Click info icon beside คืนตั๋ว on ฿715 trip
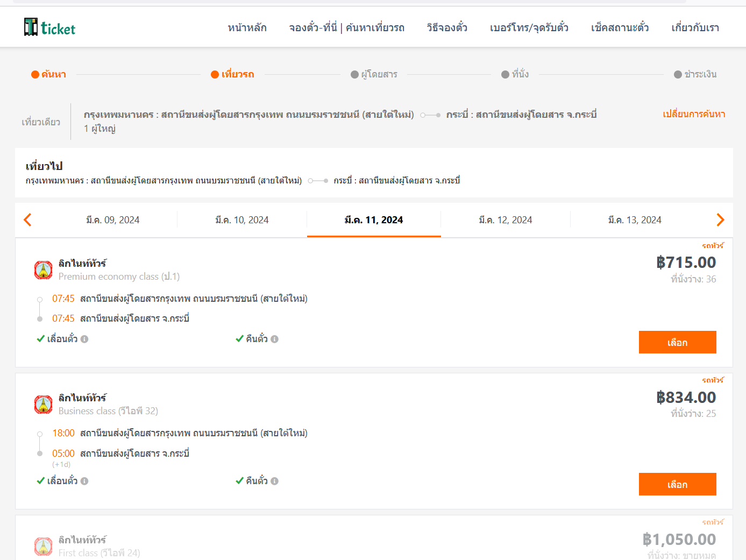This screenshot has width=746, height=560. point(275,339)
